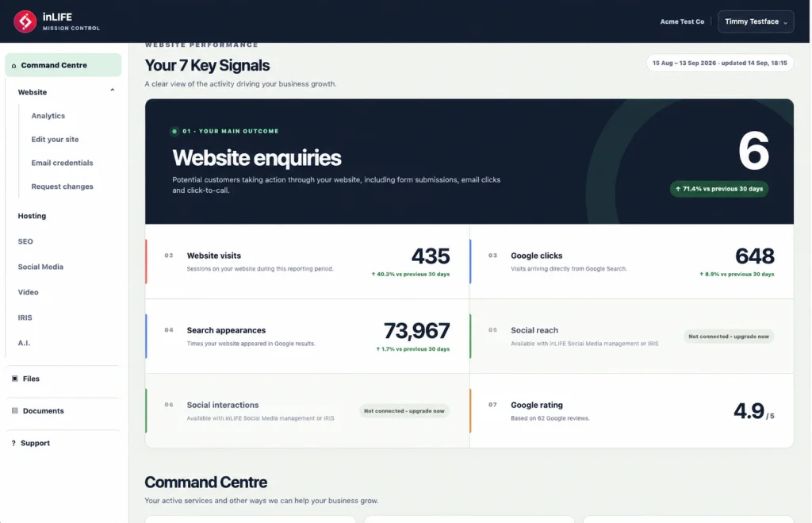Image resolution: width=812 pixels, height=523 pixels.
Task: Go to Hosting section
Action: (32, 216)
